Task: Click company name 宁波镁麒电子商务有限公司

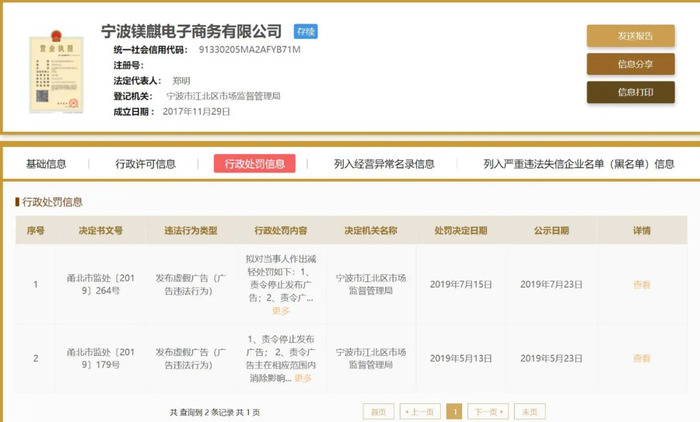Action: click(191, 31)
